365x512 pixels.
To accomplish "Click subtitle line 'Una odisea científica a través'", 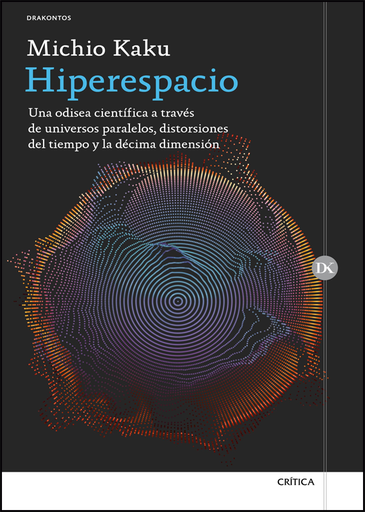I will click(x=111, y=113).
